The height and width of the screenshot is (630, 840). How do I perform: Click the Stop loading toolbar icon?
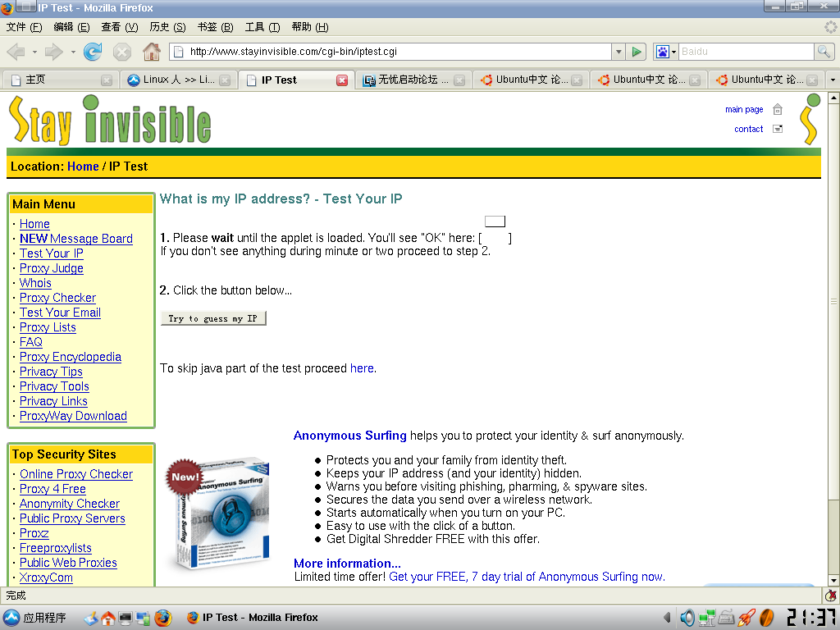[x=122, y=52]
